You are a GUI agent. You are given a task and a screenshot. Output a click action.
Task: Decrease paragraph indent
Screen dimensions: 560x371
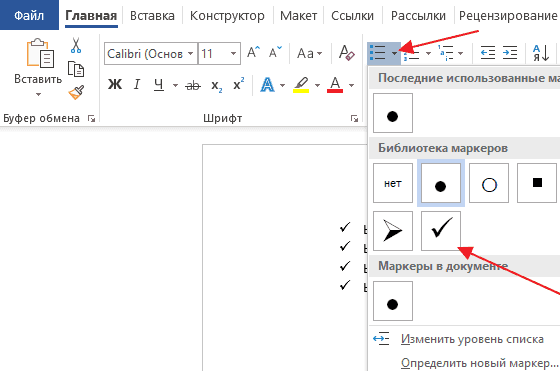[488, 52]
